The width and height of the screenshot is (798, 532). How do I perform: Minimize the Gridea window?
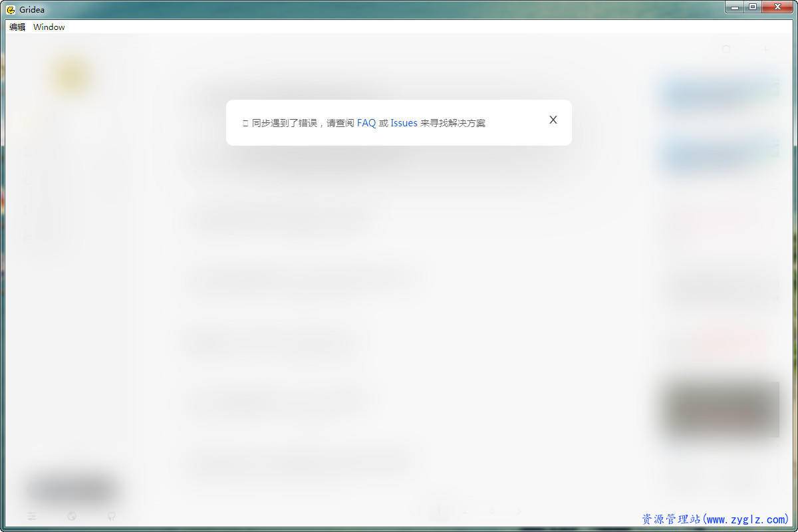point(734,7)
